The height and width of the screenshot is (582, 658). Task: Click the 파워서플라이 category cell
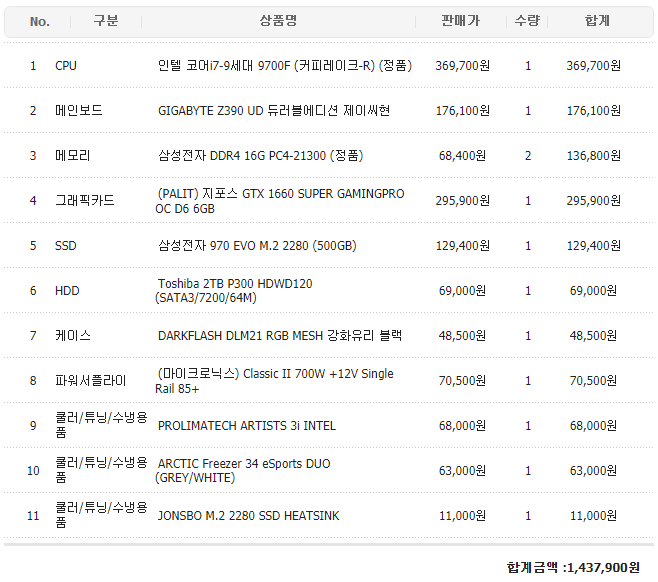(x=91, y=381)
